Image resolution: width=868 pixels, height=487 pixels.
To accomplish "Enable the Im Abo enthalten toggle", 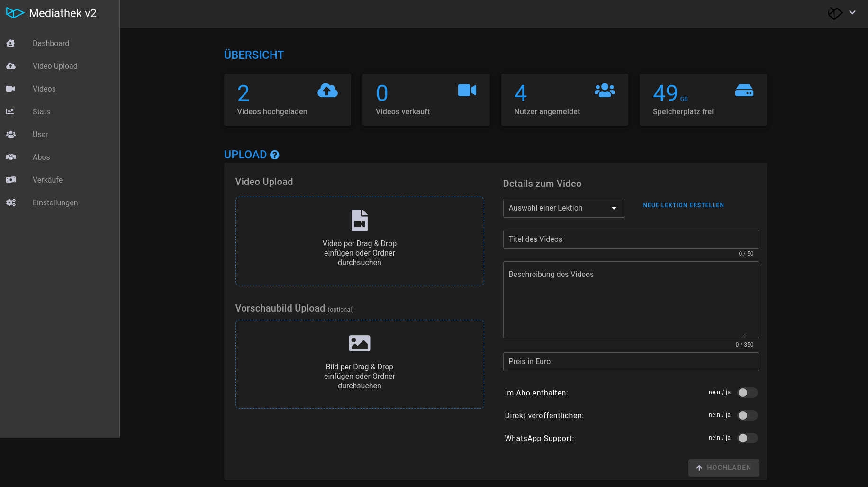I will [748, 393].
